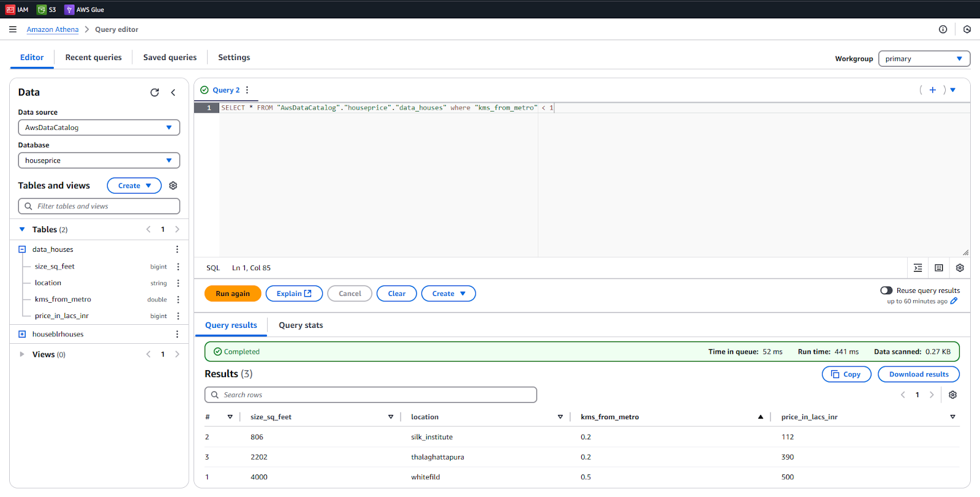Go to previous results page
The width and height of the screenshot is (980, 497).
click(903, 395)
